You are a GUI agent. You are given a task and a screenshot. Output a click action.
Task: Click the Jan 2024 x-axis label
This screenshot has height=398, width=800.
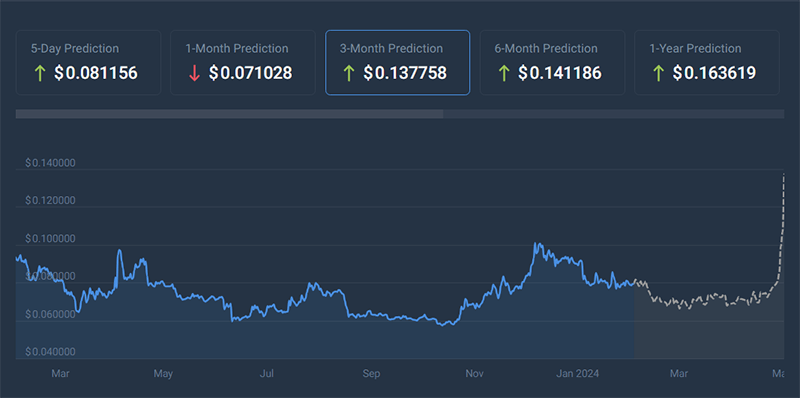578,374
